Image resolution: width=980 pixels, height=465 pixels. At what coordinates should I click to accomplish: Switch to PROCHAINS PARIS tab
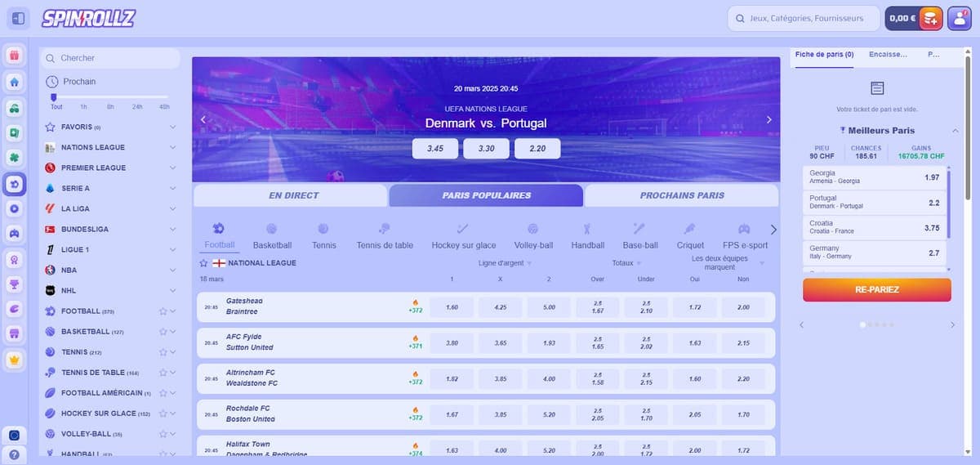tap(682, 195)
